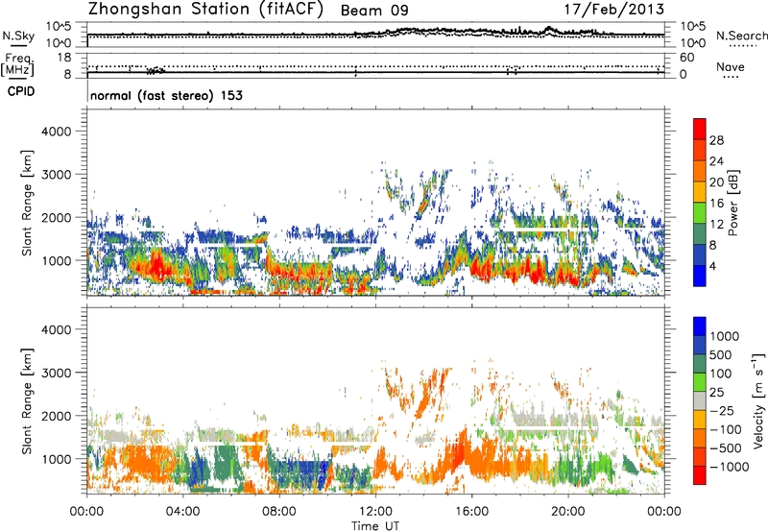Click the title "Zhongshan Station (fitACF)"
The height and width of the screenshot is (532, 768).
coord(205,10)
